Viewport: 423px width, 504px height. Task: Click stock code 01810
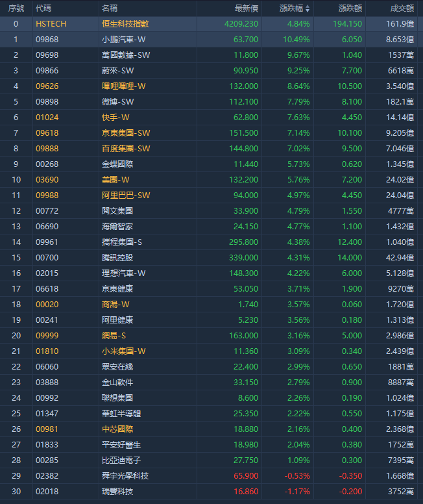47,351
